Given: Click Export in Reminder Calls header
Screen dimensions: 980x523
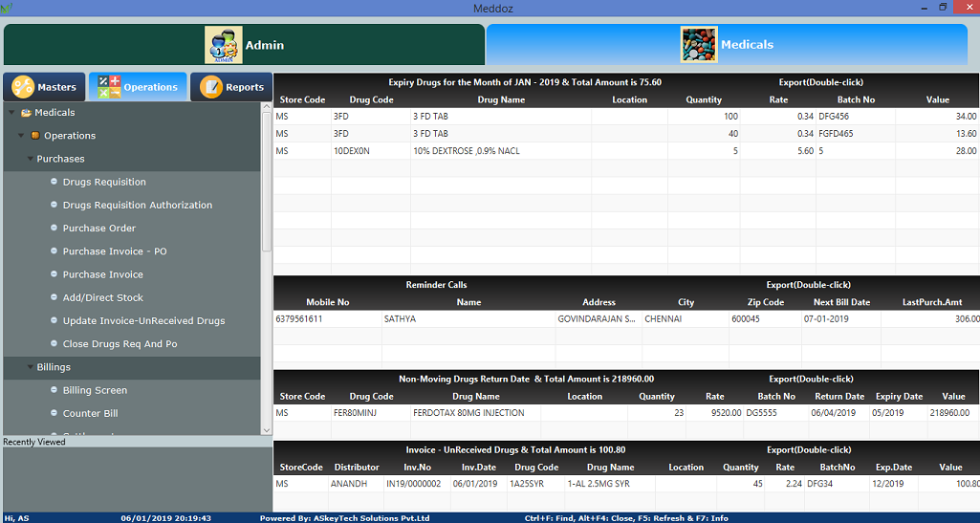Looking at the screenshot, I should pos(808,285).
